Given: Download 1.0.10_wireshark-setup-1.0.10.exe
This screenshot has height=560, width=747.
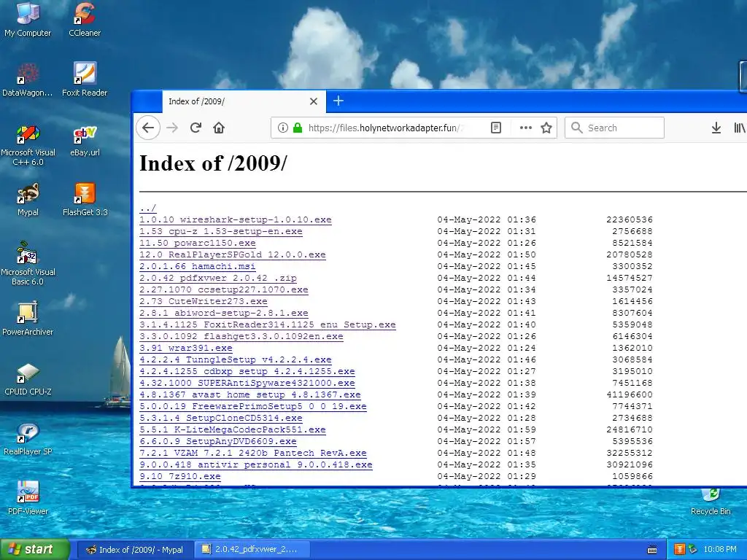Looking at the screenshot, I should point(236,219).
